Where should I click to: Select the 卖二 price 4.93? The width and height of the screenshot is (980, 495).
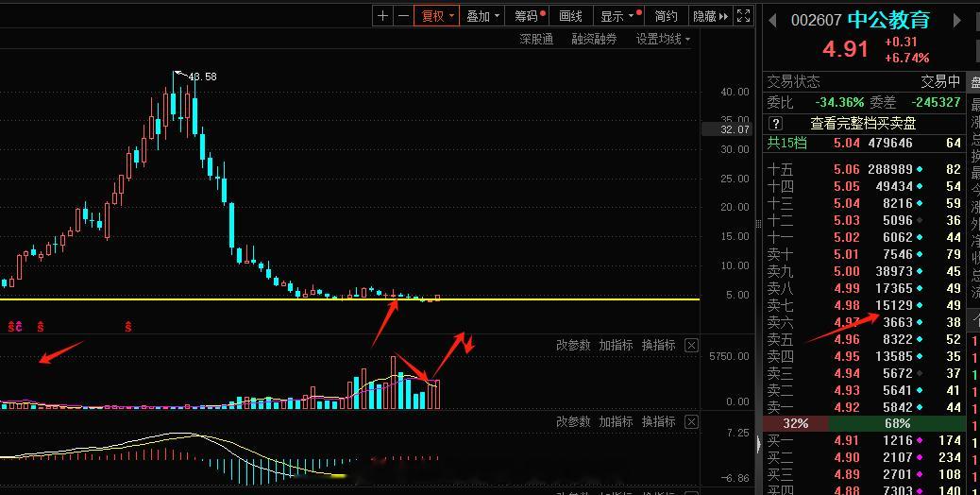846,390
